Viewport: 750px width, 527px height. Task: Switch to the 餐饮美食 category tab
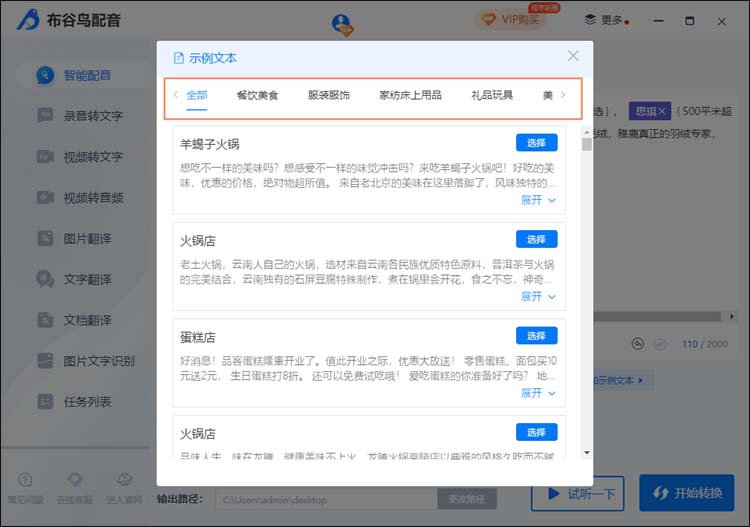pyautogui.click(x=257, y=96)
